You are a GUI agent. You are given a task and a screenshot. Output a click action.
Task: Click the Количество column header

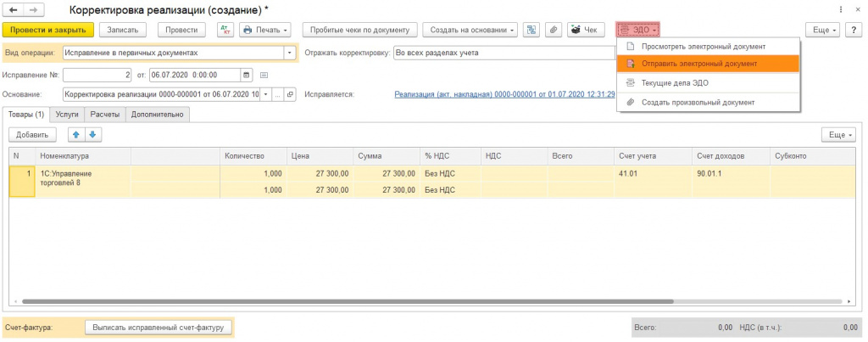tap(253, 156)
